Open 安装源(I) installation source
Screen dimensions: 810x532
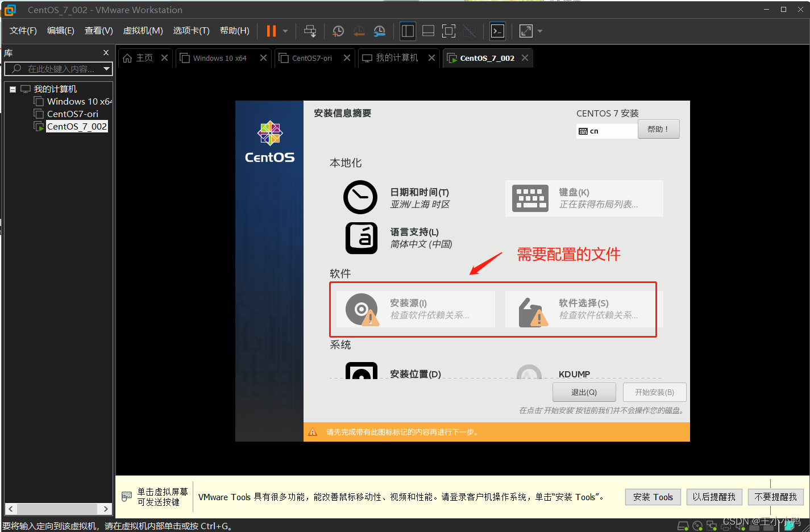[x=416, y=309]
